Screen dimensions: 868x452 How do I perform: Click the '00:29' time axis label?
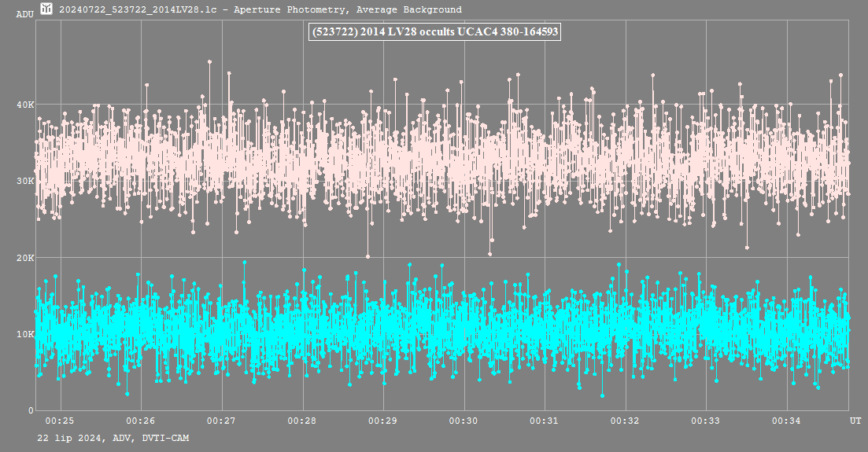(382, 421)
